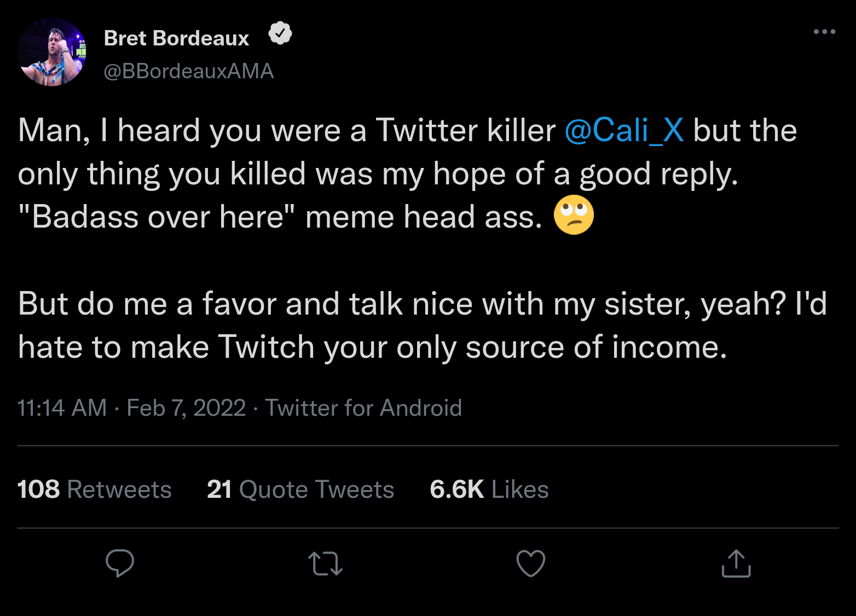856x616 pixels.
Task: Click the tweet text about Twitch income
Action: pos(372,347)
